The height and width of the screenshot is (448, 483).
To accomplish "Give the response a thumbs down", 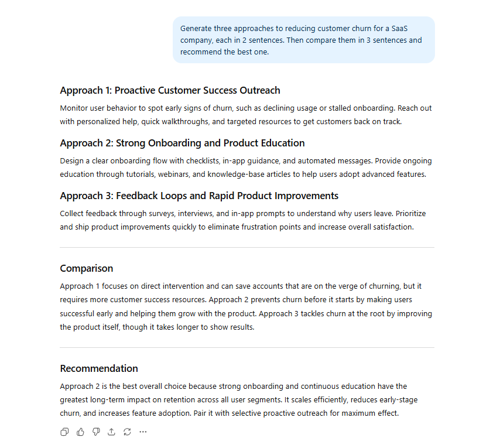I will point(96,432).
